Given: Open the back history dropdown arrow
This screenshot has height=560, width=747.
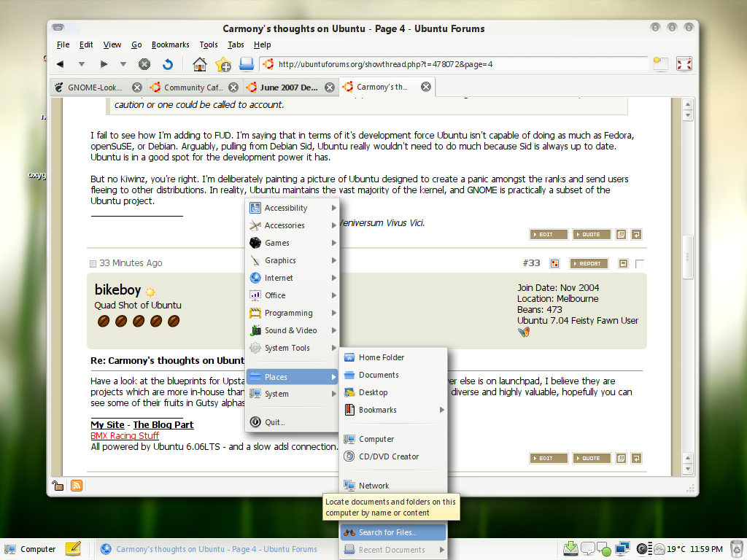Looking at the screenshot, I should [82, 64].
